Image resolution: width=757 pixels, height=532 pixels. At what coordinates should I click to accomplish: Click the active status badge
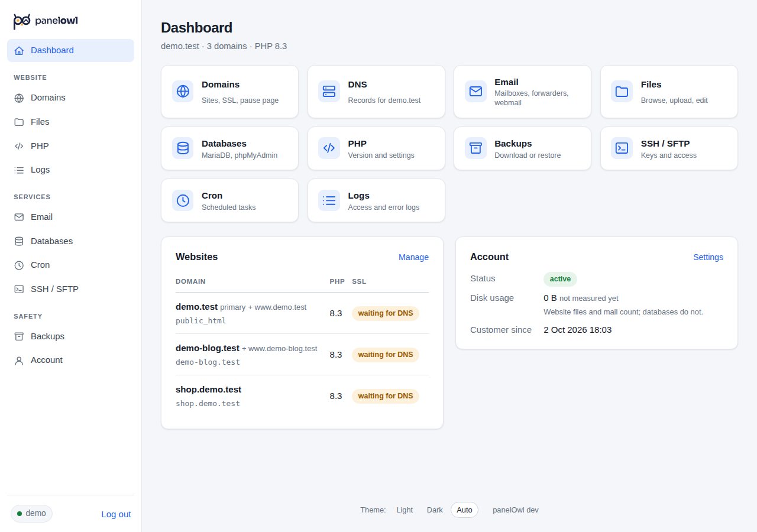(560, 279)
